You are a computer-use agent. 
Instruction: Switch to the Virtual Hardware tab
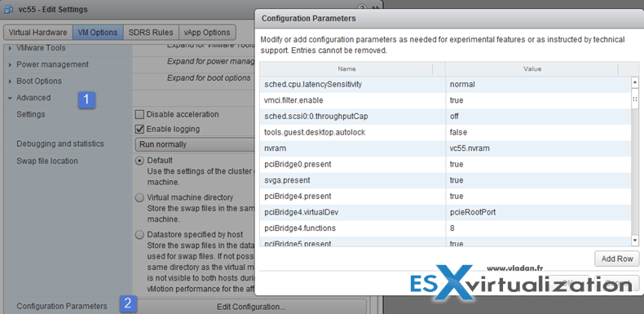37,33
